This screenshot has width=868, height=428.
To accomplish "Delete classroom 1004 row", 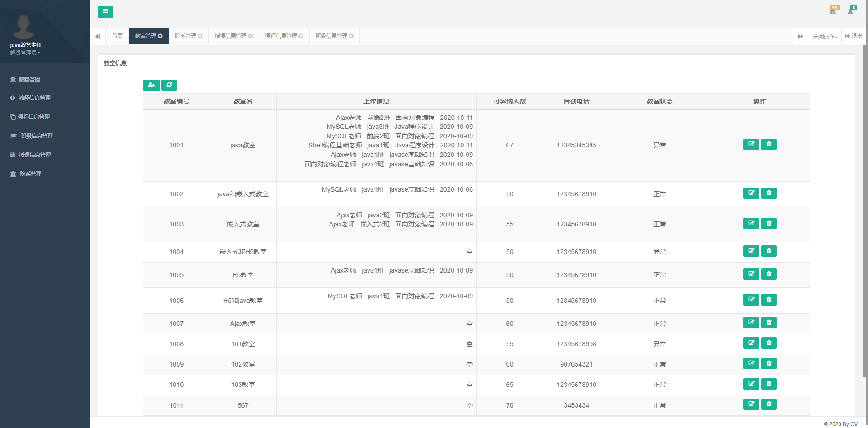I will pyautogui.click(x=769, y=251).
